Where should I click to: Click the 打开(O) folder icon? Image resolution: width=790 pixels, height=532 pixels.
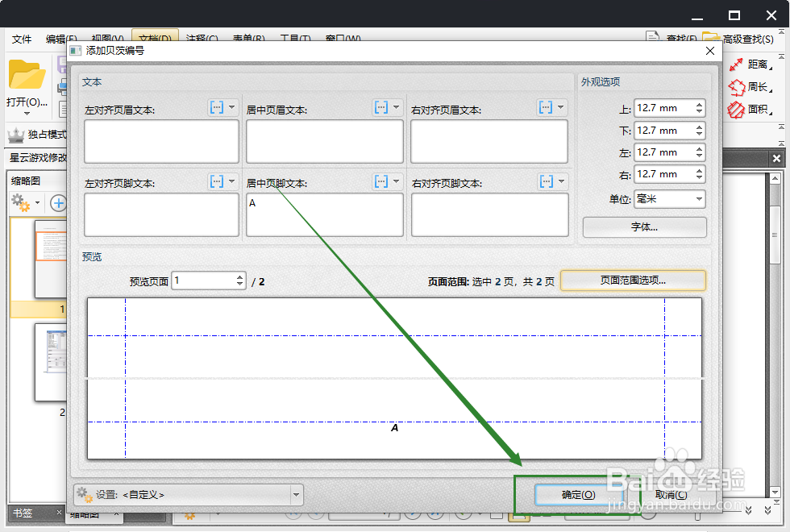tap(27, 74)
